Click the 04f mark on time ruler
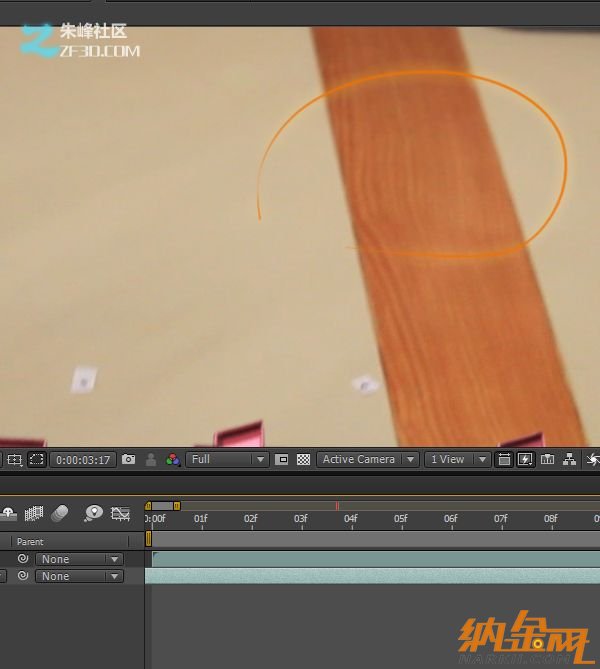The height and width of the screenshot is (669, 600). (350, 519)
